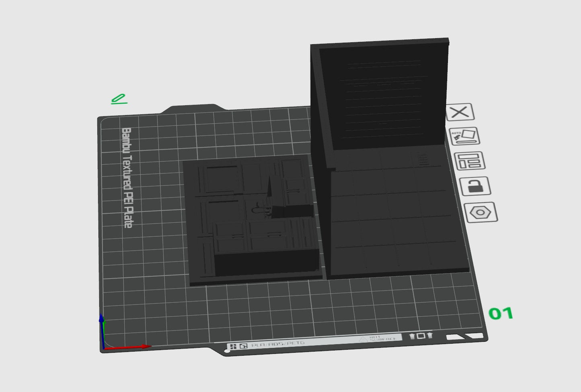Open plate settings hexagon icon
Viewport: 581px width, 392px height.
(480, 212)
